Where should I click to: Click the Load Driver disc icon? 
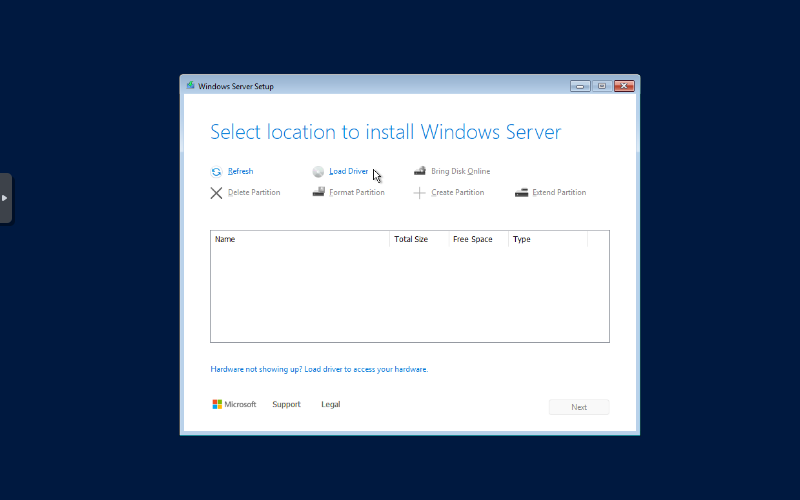[318, 172]
